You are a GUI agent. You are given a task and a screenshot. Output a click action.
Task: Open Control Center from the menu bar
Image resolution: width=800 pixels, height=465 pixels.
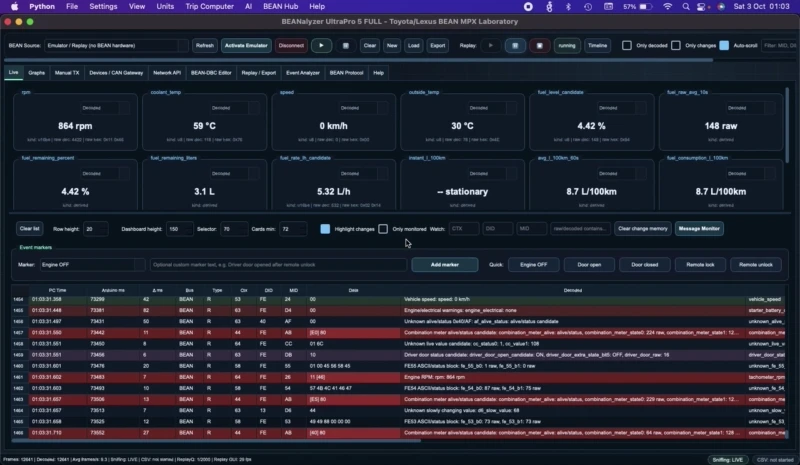click(x=703, y=7)
